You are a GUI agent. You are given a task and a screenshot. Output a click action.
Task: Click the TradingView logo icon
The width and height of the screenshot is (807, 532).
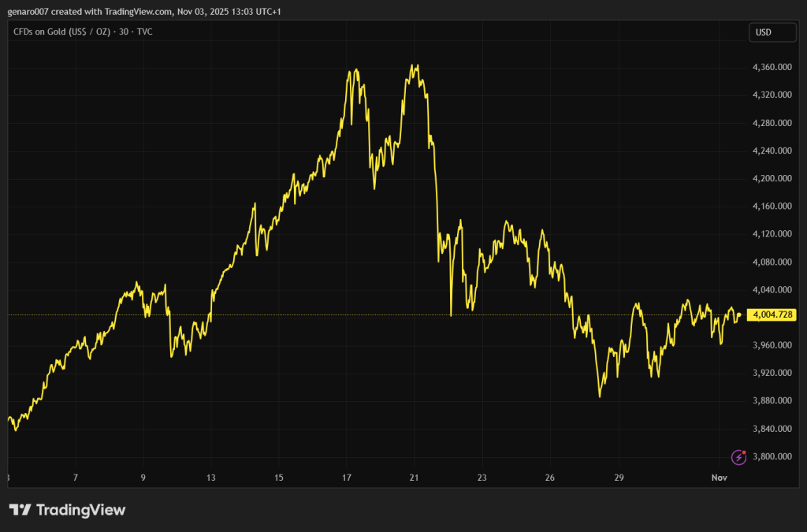(x=20, y=510)
